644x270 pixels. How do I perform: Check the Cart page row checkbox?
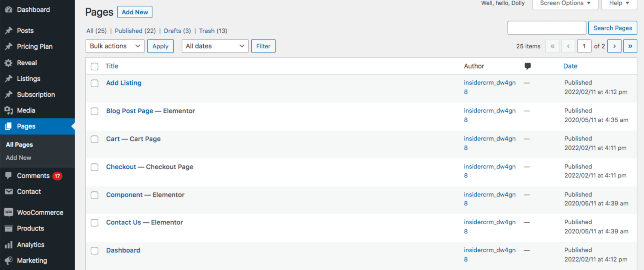coord(95,139)
